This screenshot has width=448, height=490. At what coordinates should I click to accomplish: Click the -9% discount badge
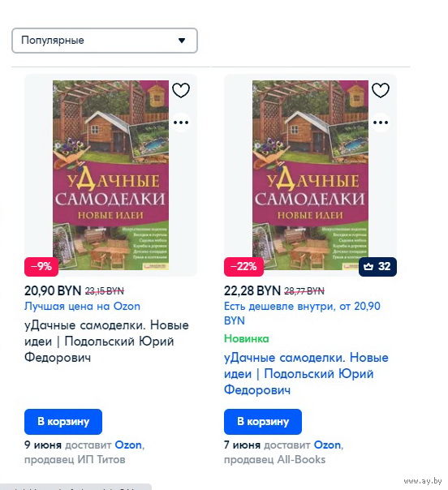[x=41, y=267]
